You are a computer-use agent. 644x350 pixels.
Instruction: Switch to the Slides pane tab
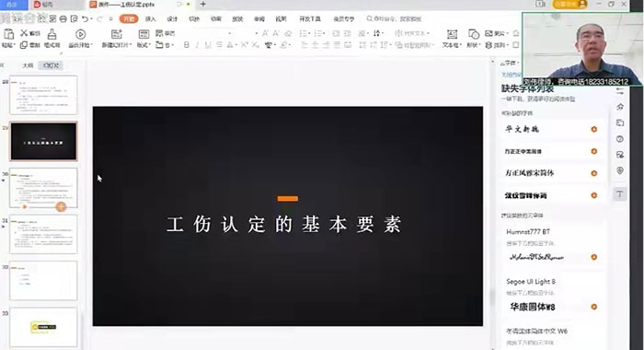(x=51, y=65)
